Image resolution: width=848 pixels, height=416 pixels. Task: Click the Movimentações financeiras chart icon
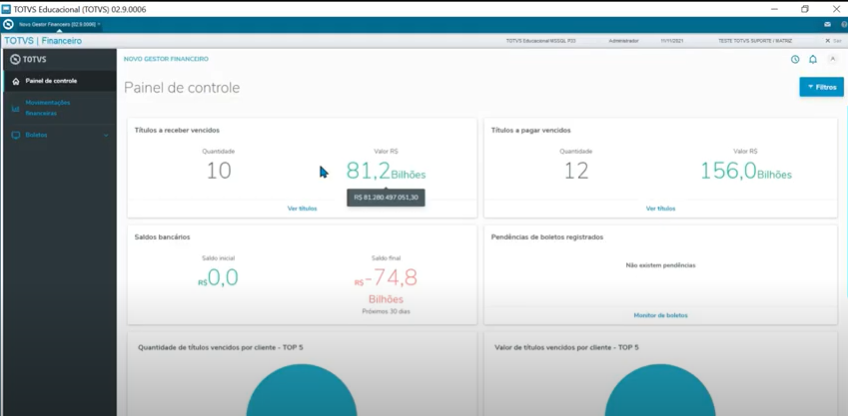tap(16, 108)
